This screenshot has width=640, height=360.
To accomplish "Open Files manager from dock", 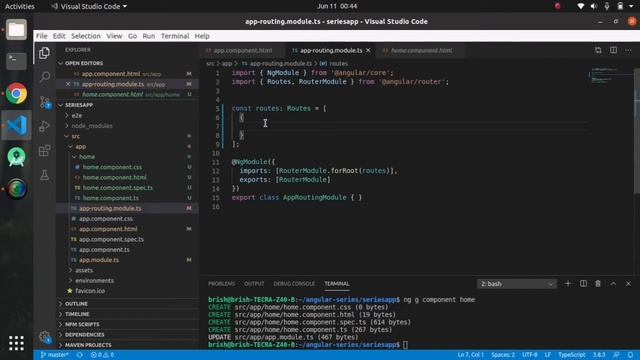I will (16, 29).
